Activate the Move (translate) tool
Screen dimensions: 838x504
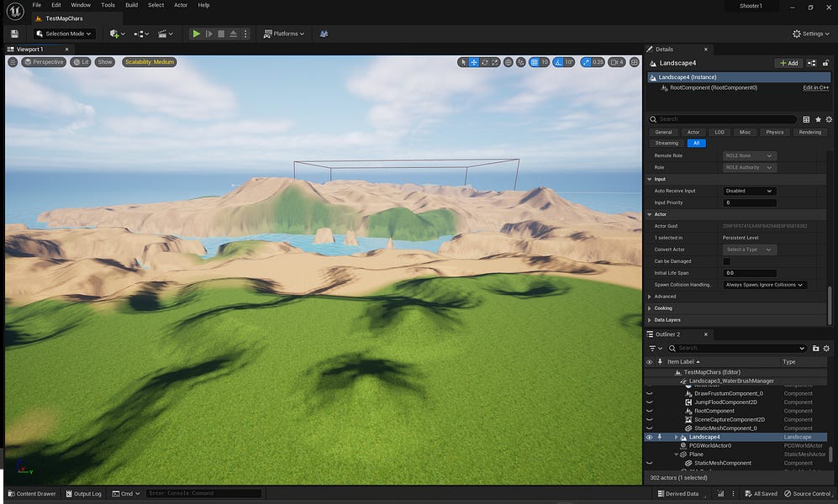pos(474,61)
